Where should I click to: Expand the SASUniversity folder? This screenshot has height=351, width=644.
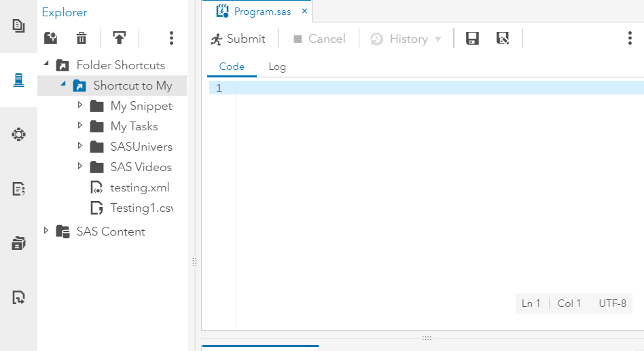79,146
